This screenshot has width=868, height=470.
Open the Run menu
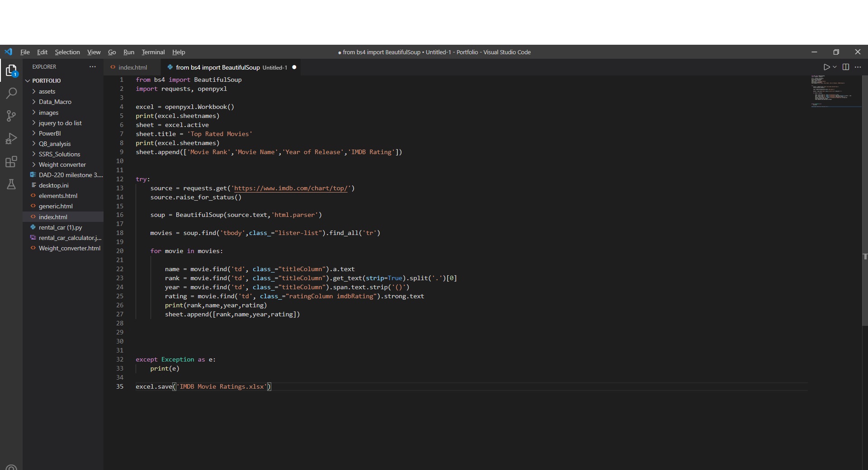coord(129,52)
